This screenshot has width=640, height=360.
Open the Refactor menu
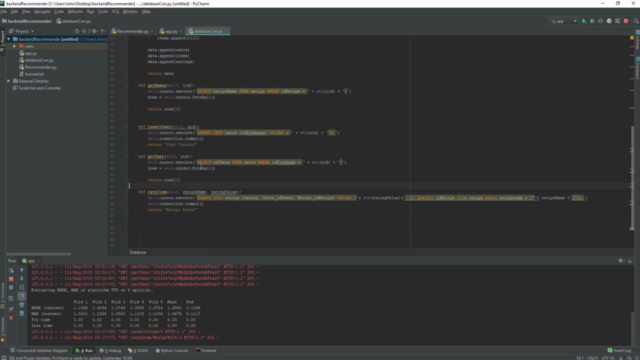(x=75, y=12)
